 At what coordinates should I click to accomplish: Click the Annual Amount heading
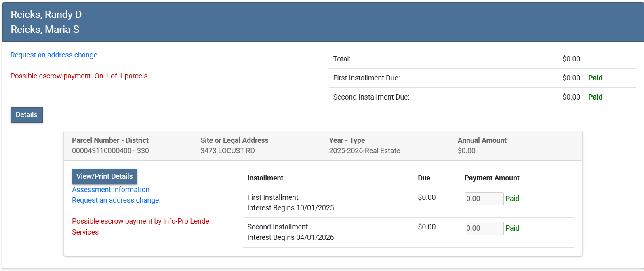click(482, 140)
